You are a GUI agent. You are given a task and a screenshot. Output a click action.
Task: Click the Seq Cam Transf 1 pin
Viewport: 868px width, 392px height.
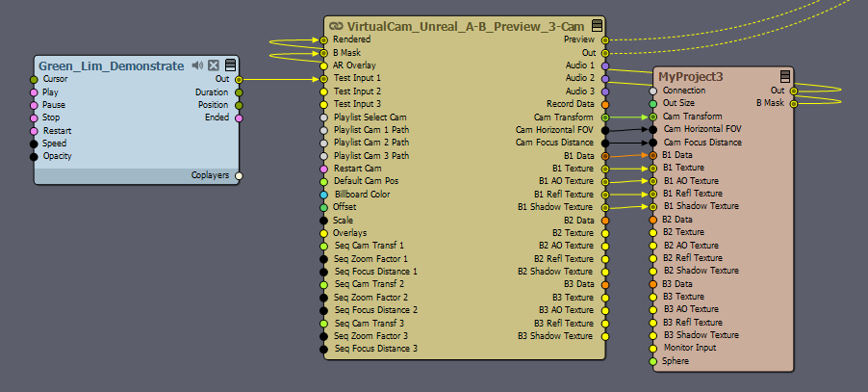pos(324,246)
